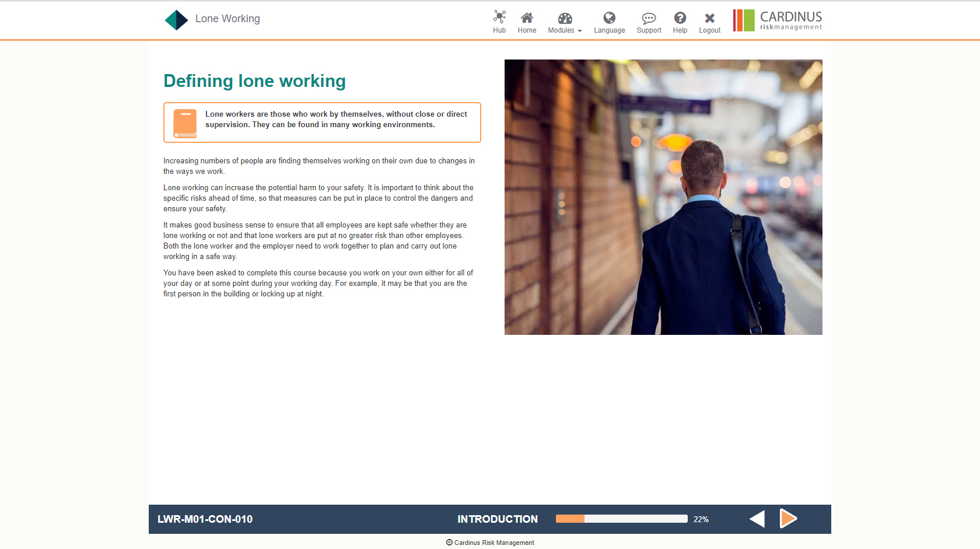980x549 pixels.
Task: Click the LWR-M01-CON-010 page code
Action: (205, 519)
